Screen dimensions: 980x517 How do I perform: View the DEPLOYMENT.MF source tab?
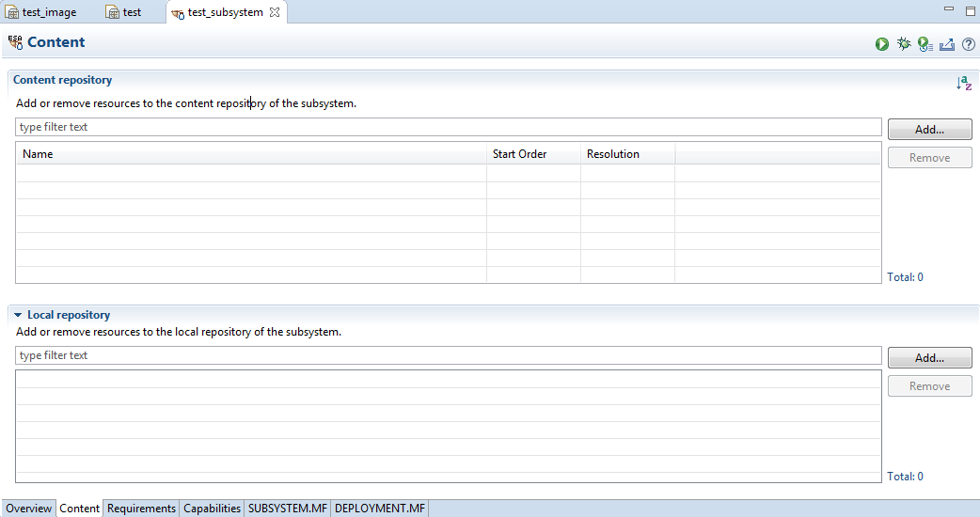380,509
